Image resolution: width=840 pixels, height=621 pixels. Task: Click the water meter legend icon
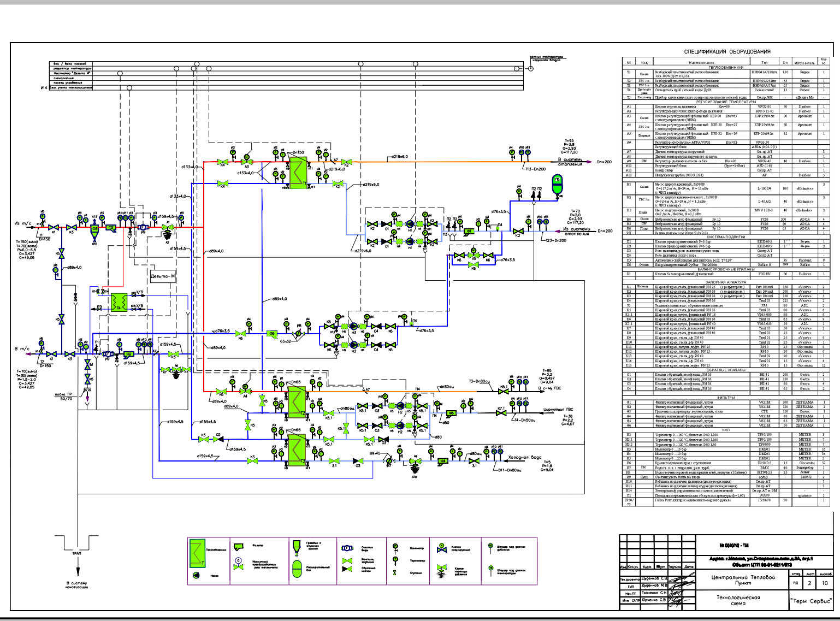347,548
